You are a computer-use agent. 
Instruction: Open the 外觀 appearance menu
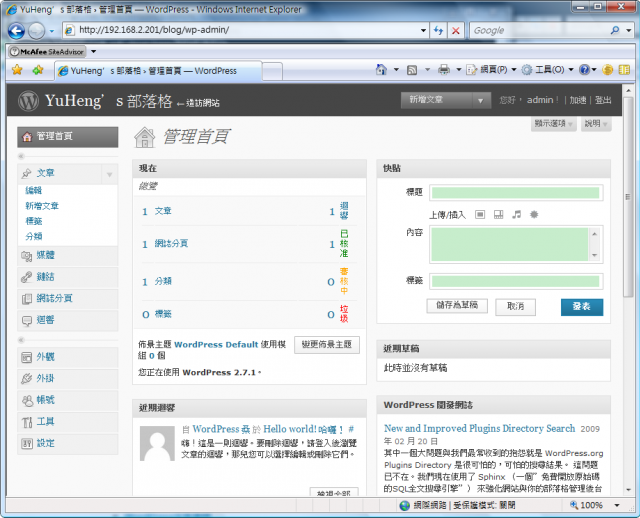pyautogui.click(x=68, y=357)
